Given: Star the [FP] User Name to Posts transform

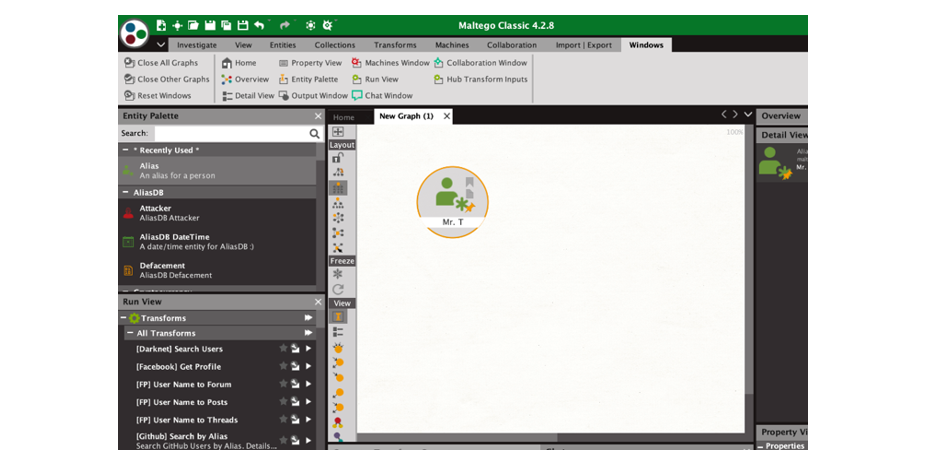Looking at the screenshot, I should (x=283, y=402).
